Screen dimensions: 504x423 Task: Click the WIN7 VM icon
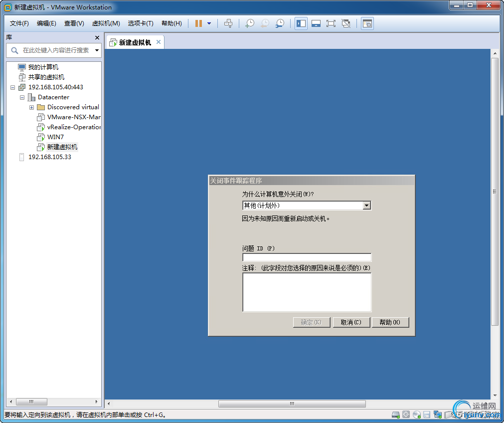pos(41,137)
